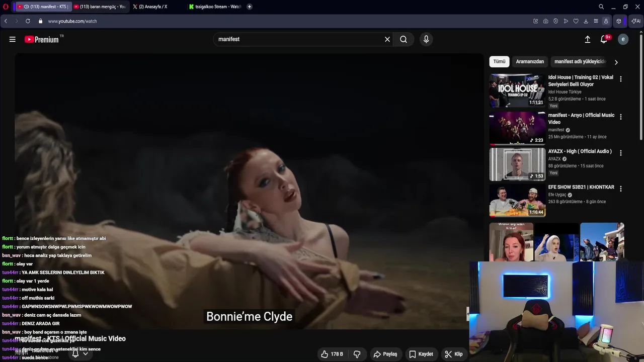Open the Opera AI assistant button
This screenshot has height=362, width=644.
pos(636,21)
